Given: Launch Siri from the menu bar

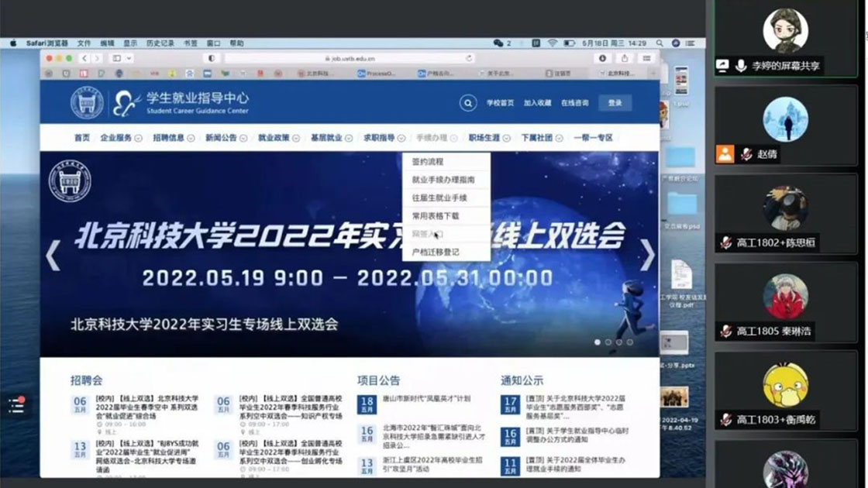Looking at the screenshot, I should [x=675, y=43].
